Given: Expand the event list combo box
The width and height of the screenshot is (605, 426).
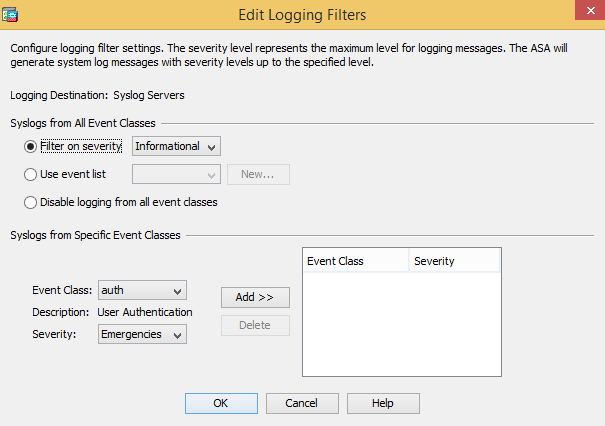Looking at the screenshot, I should [x=176, y=175].
